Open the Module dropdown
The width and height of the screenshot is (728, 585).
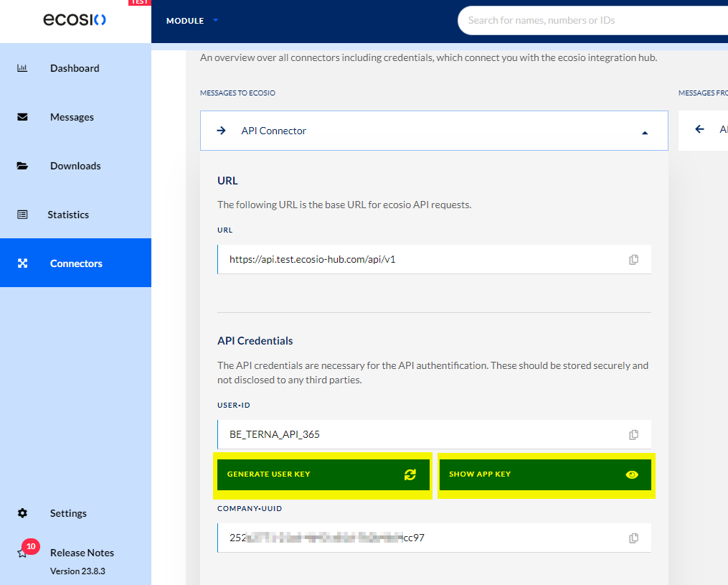coord(192,21)
